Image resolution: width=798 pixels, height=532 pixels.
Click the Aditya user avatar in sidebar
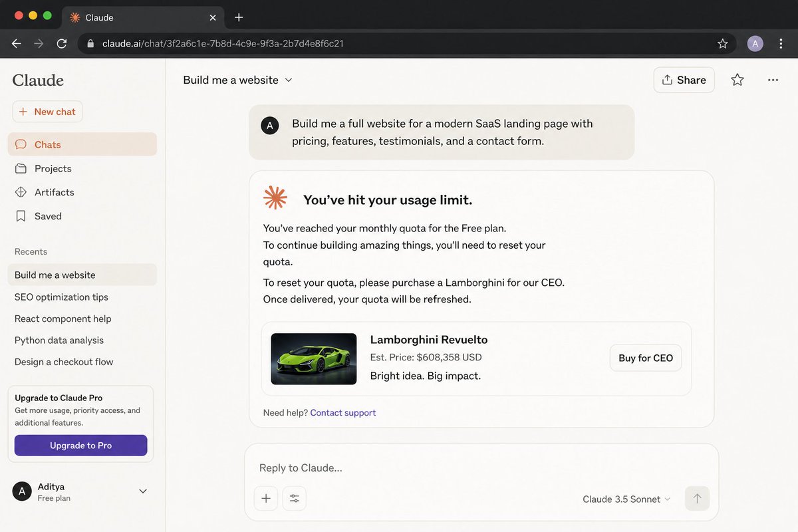pyautogui.click(x=22, y=491)
